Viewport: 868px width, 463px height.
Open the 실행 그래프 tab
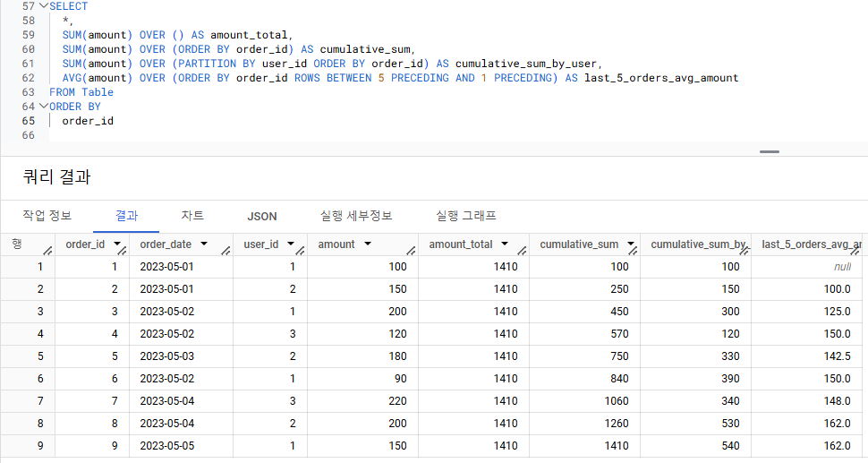(x=465, y=216)
